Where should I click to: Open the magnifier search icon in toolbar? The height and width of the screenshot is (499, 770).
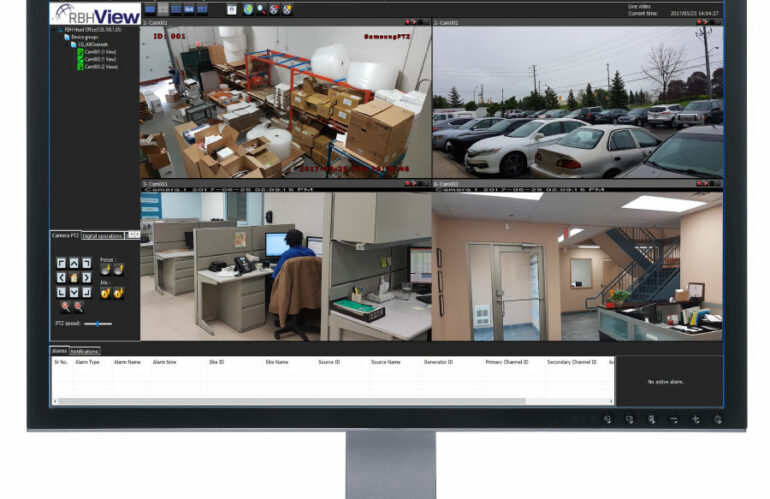click(x=261, y=9)
